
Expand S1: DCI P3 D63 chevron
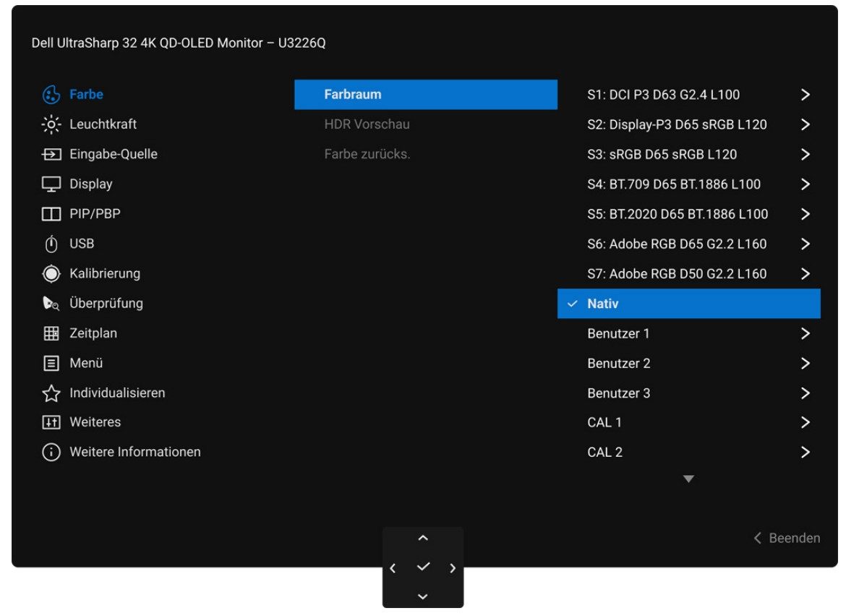[x=805, y=95]
